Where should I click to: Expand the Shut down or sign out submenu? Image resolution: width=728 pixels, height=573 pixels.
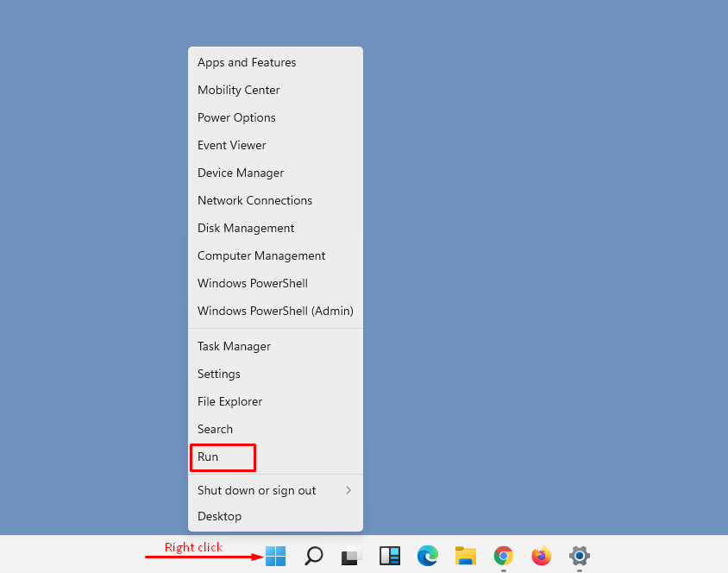(x=256, y=489)
